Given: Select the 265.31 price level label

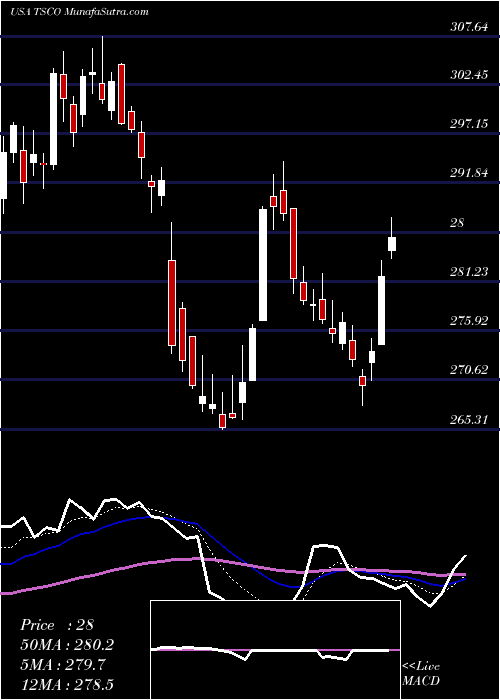Looking at the screenshot, I should (x=469, y=420).
